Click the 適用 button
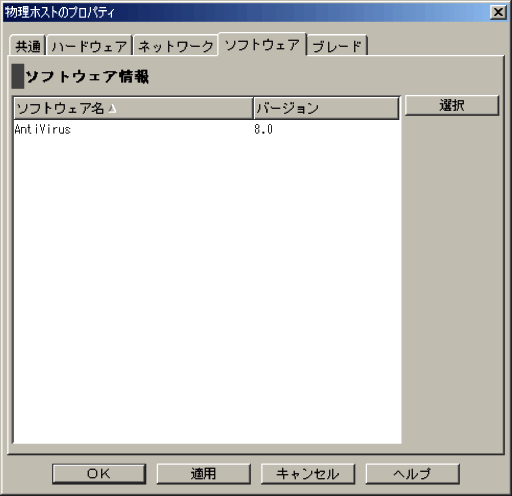This screenshot has height=496, width=512. click(203, 473)
